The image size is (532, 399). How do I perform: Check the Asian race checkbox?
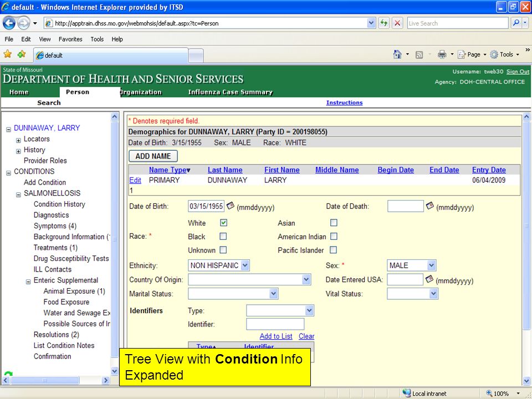coord(334,223)
